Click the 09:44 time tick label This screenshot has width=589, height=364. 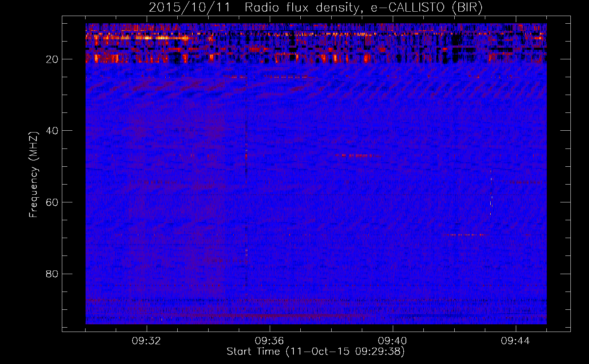click(515, 341)
